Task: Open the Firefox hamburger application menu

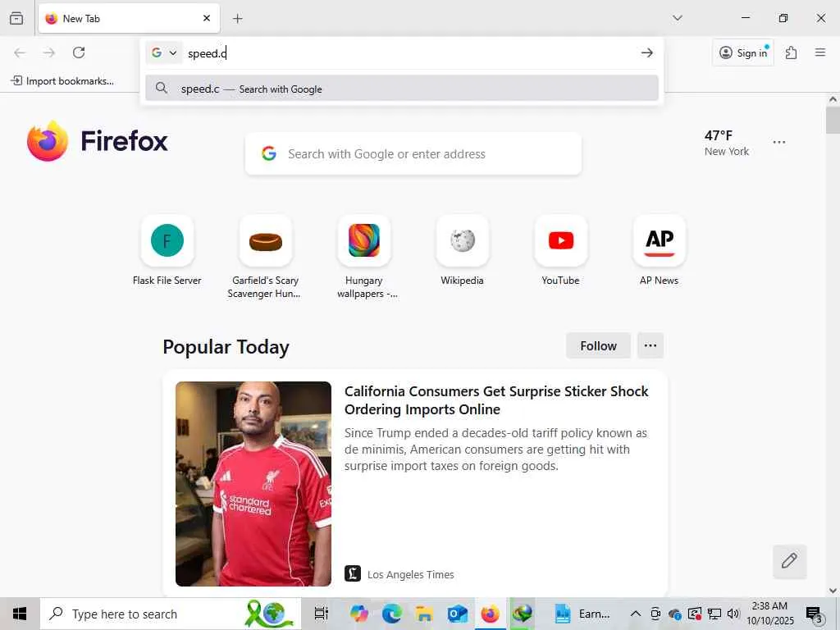Action: tap(820, 52)
